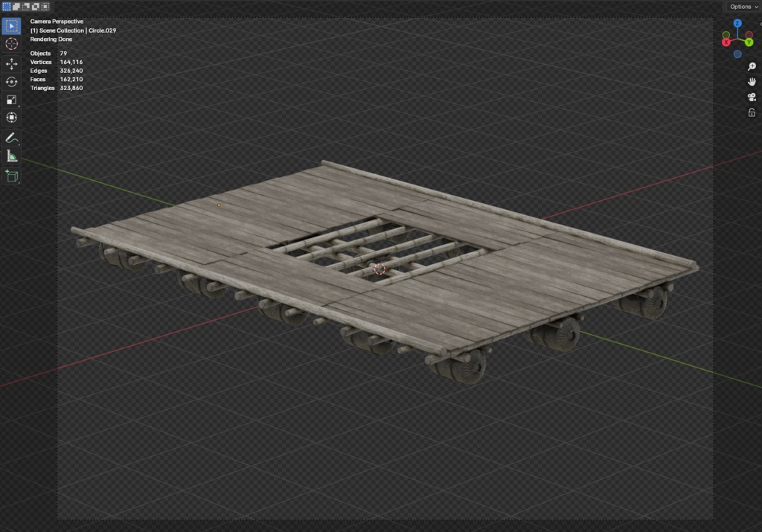Click the blue Z axis on gizmo
Viewport: 762px width, 532px height.
click(737, 23)
